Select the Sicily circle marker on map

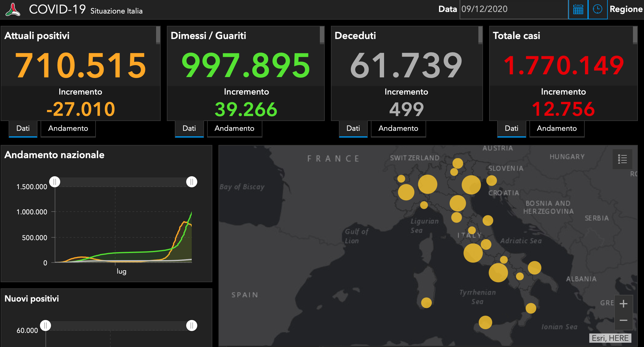(x=485, y=322)
